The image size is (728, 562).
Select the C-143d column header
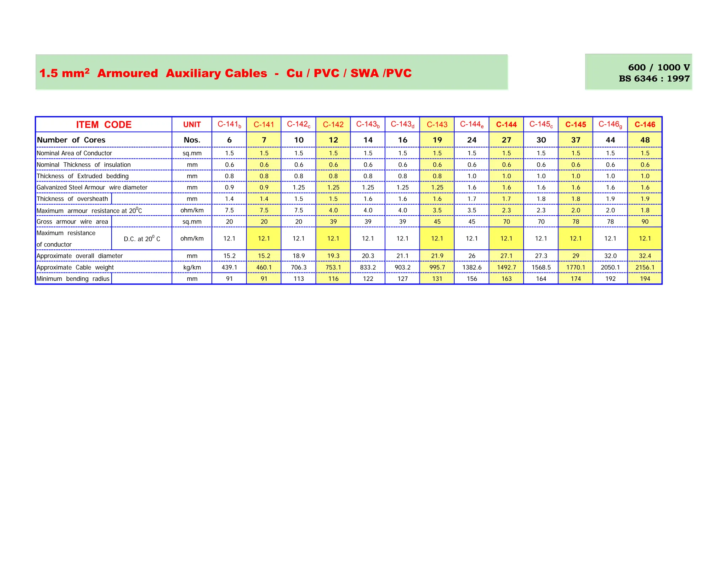(x=403, y=125)
